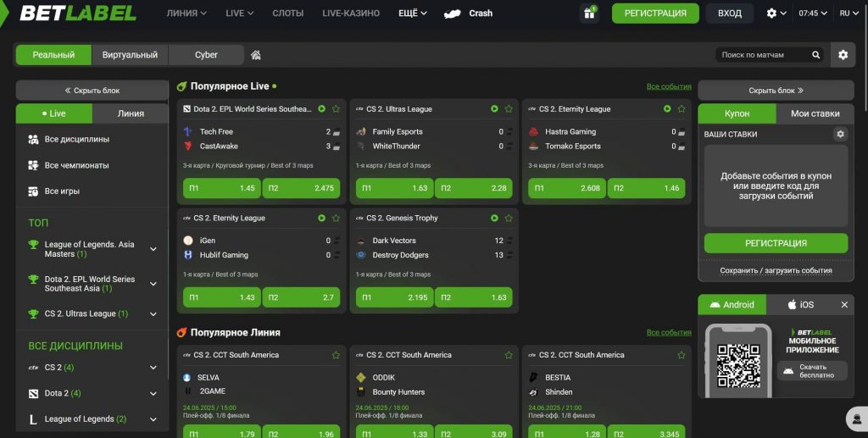Play stream for iGen vs Hublif Gaming
Screen dimensions: 868x438
pyautogui.click(x=321, y=218)
